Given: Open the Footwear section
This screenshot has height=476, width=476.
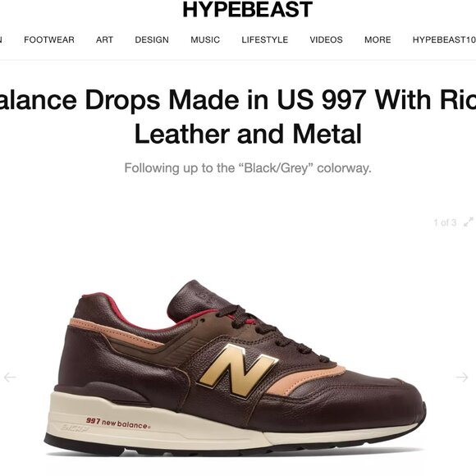Looking at the screenshot, I should tap(49, 39).
